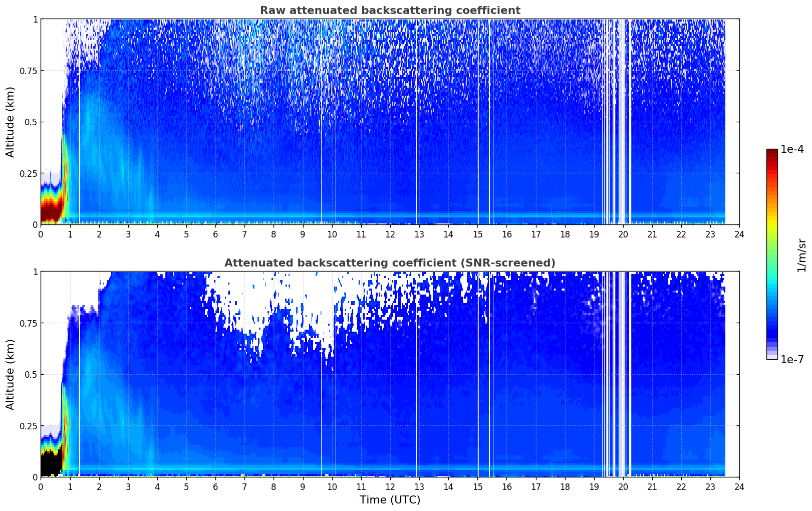The height and width of the screenshot is (511, 812).
Task: Click the dark red near-surface patch in top plot
Action: tap(50, 213)
